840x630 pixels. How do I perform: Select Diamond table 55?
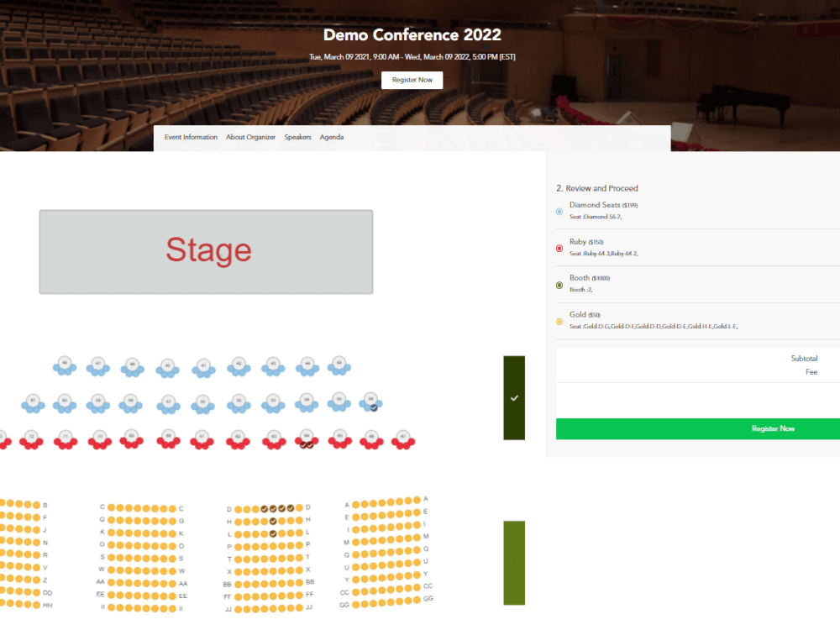tap(339, 402)
